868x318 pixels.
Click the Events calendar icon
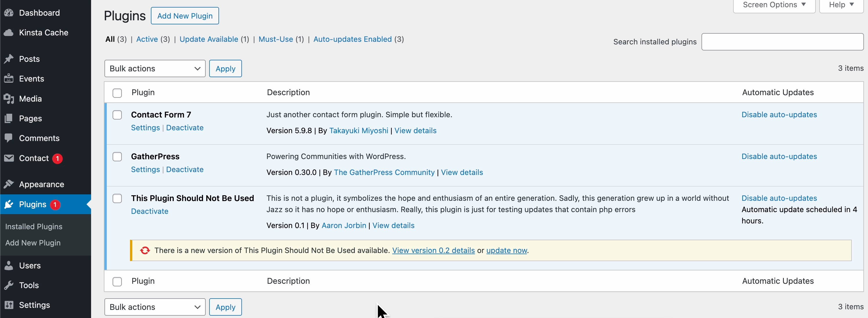coord(9,79)
